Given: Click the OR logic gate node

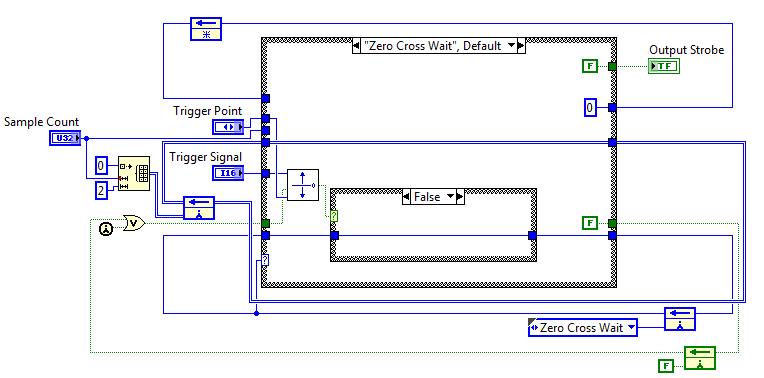Looking at the screenshot, I should pyautogui.click(x=134, y=223).
